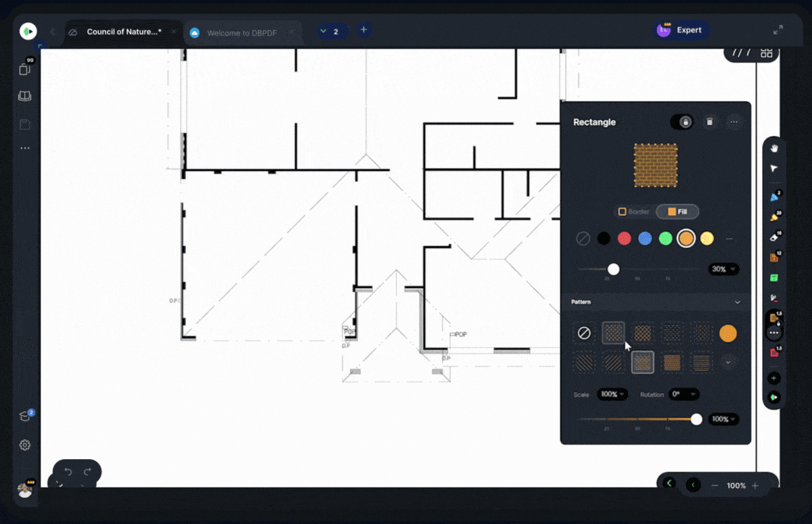
Task: Click the trash delete icon in Rectangle panel
Action: (709, 122)
